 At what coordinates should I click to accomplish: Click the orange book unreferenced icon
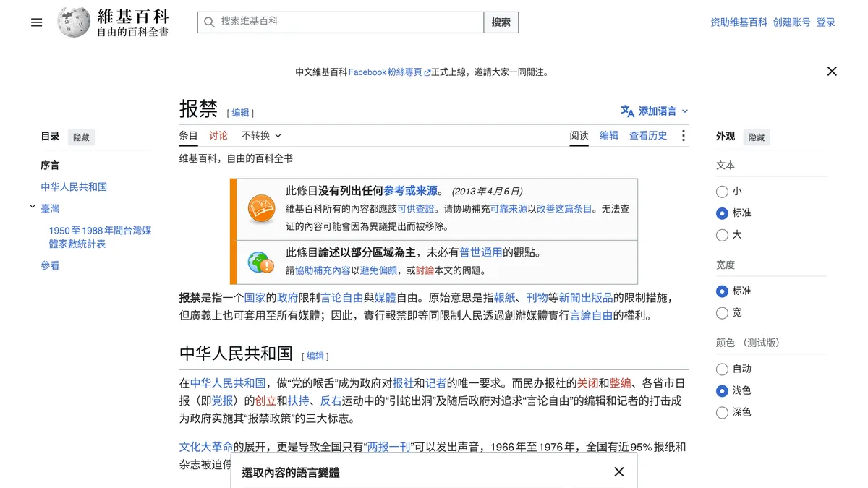point(261,209)
